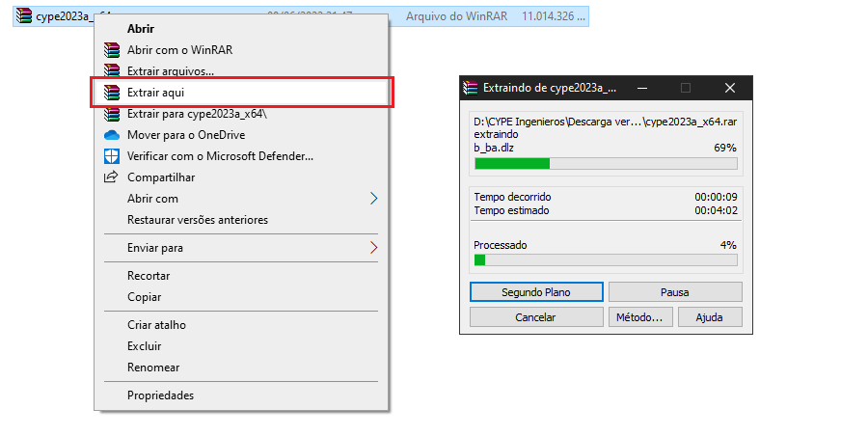Minimize the Extraindo de cype2023a dialog
868x436 pixels.
(642, 88)
